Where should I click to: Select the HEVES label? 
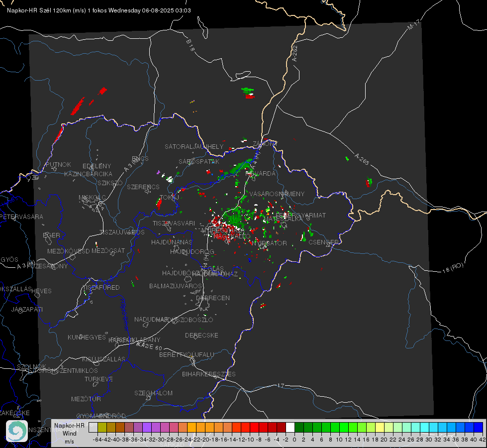(41, 291)
